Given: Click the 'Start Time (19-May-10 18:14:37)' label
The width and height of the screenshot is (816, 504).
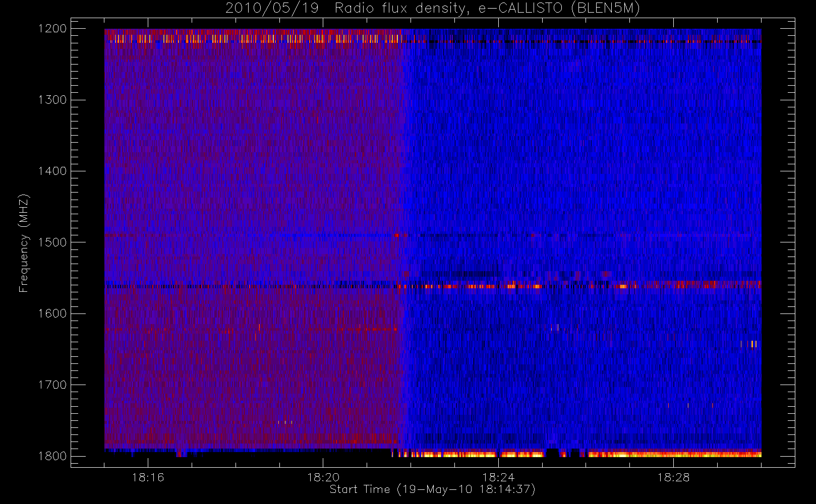Looking at the screenshot, I should pos(432,489).
